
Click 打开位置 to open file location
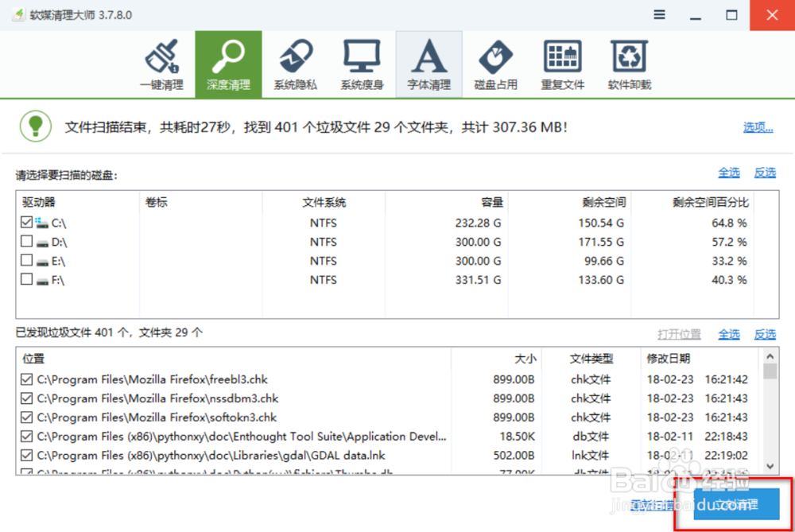(x=680, y=333)
